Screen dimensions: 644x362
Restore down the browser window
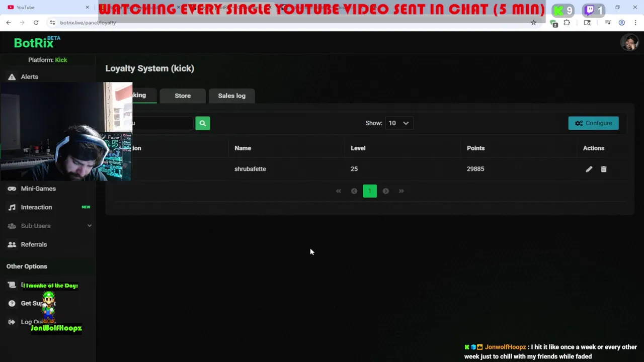[617, 7]
